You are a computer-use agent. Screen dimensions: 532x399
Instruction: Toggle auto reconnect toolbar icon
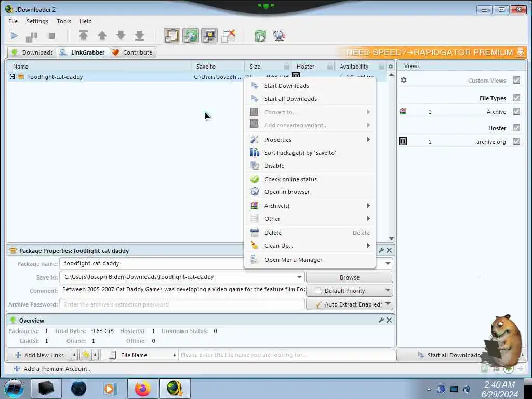click(x=191, y=35)
